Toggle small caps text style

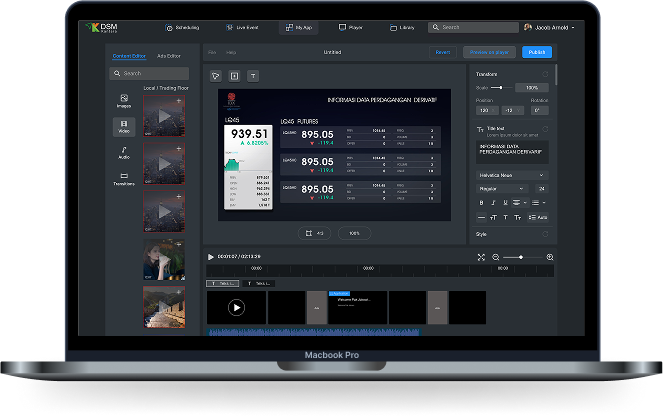click(518, 218)
